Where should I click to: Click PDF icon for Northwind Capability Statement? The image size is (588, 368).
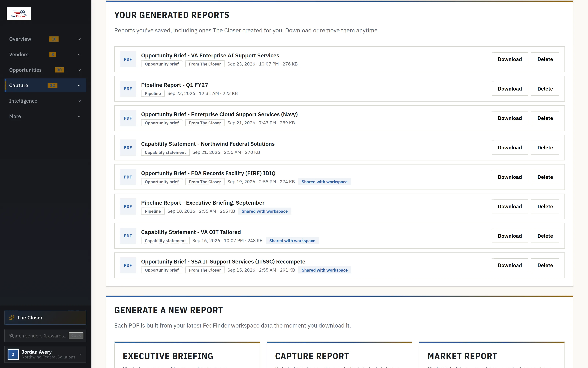[x=128, y=148]
